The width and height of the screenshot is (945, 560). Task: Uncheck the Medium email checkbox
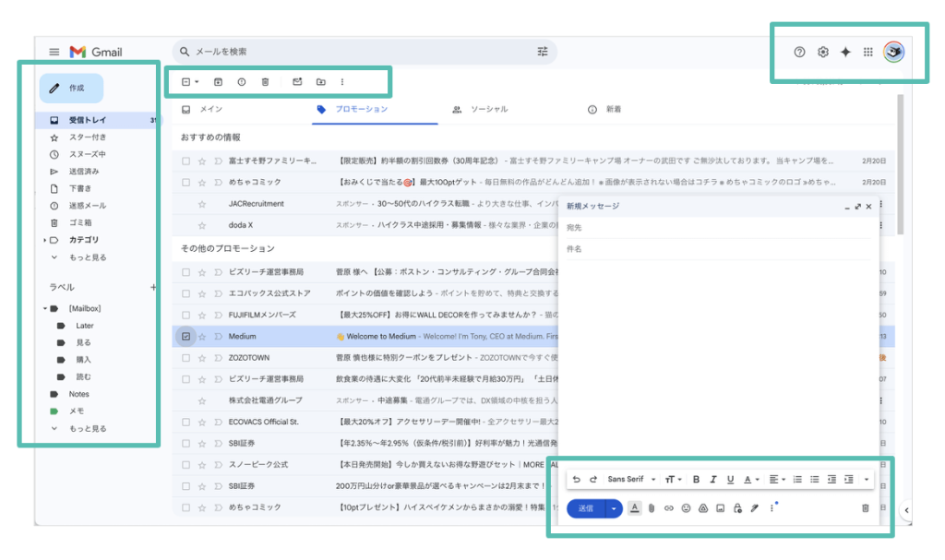186,337
